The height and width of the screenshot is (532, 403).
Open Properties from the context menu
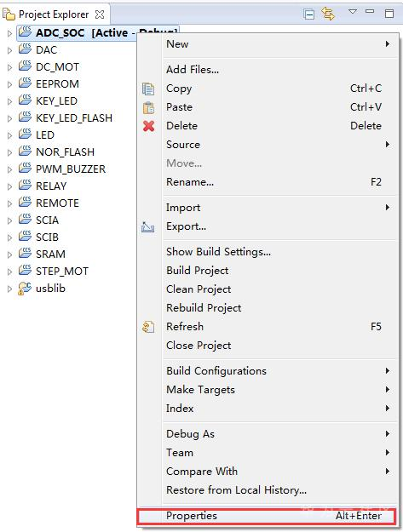point(267,516)
